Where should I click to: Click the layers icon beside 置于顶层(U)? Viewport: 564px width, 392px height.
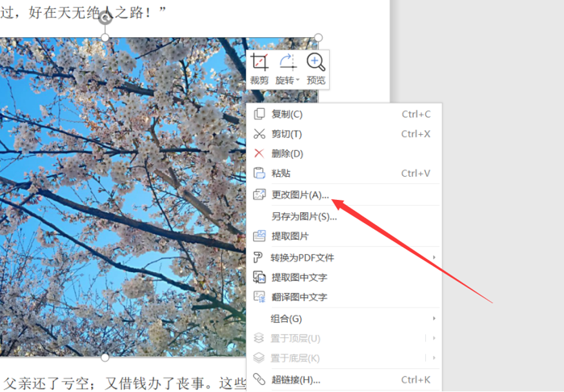click(259, 338)
